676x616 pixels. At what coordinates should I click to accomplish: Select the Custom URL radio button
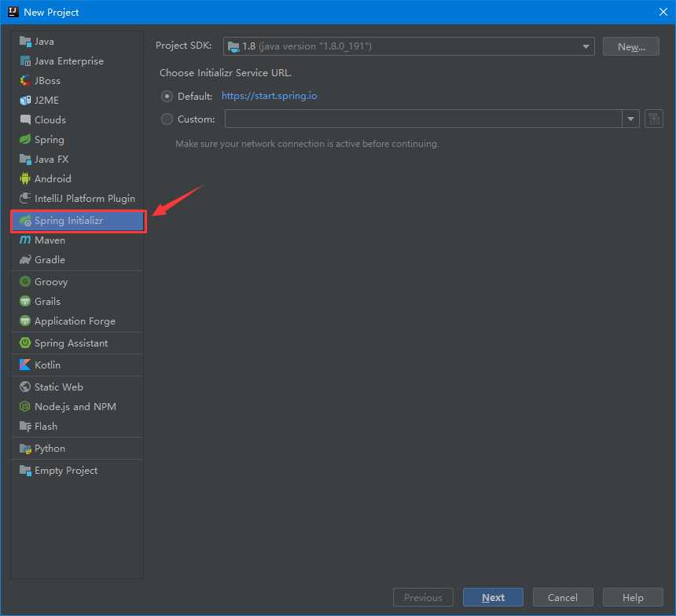167,119
